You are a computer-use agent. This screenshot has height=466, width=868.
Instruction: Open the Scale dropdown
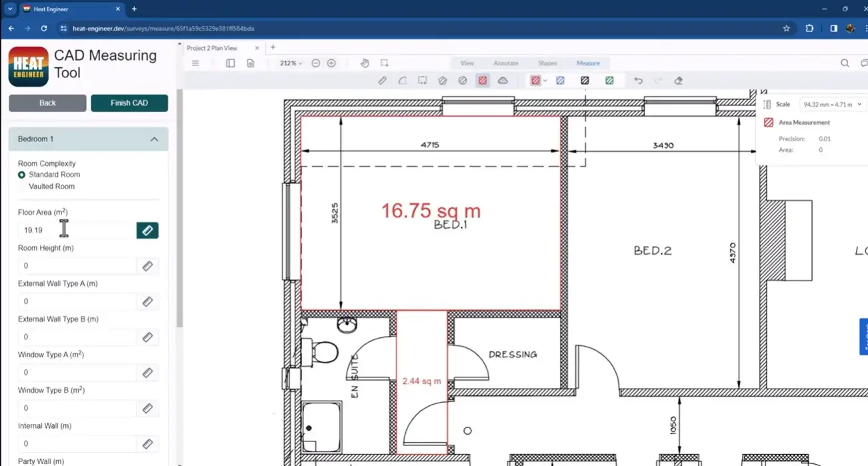[x=832, y=105]
